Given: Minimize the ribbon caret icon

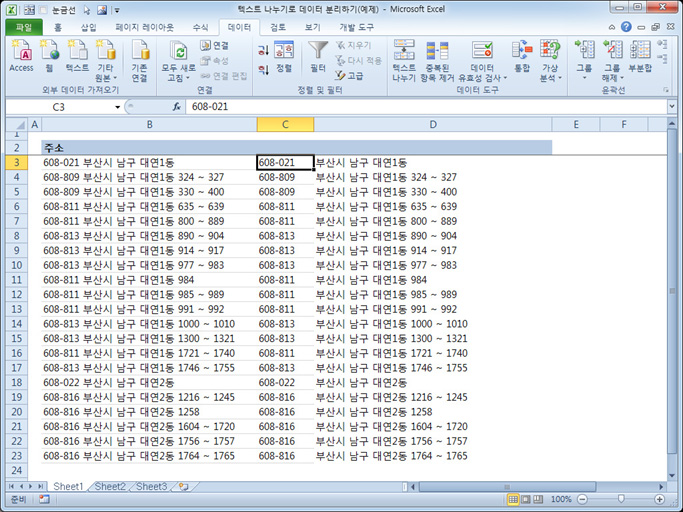Looking at the screenshot, I should point(612,27).
